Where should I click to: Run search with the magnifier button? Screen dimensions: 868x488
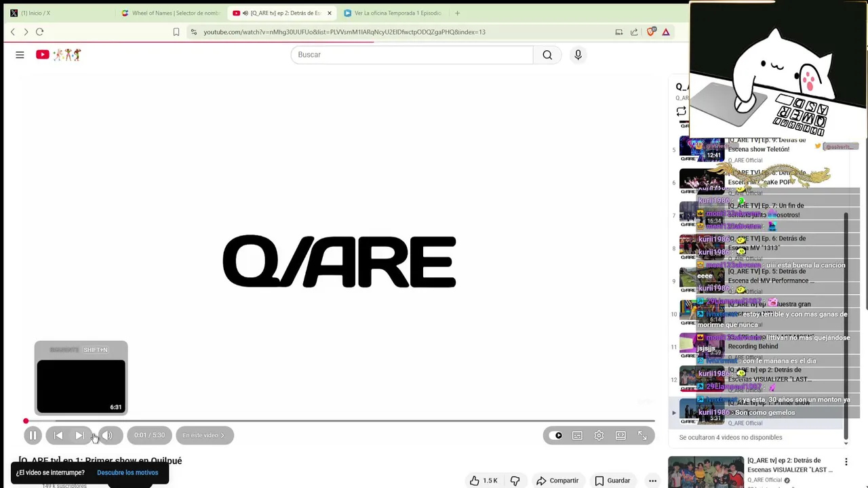point(547,55)
